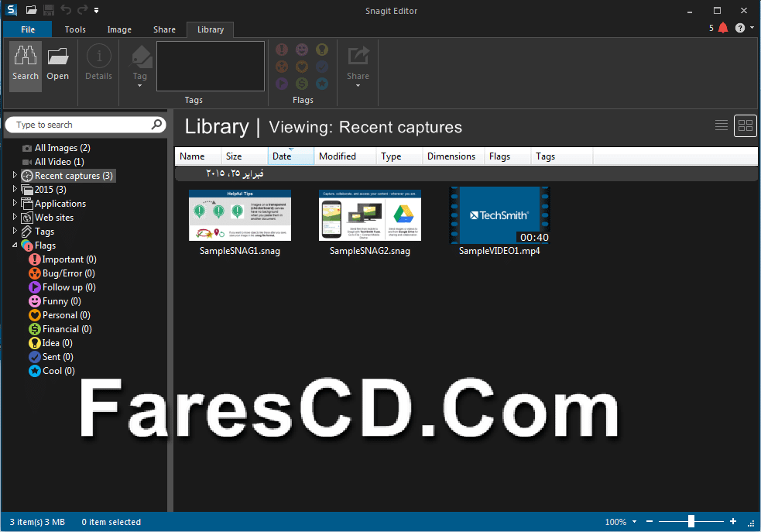Sort captures by the Date column
The height and width of the screenshot is (532, 761).
tap(291, 156)
